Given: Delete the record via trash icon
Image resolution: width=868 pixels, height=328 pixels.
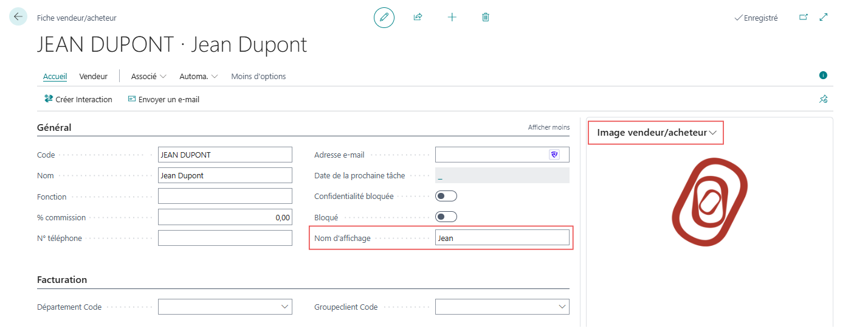Looking at the screenshot, I should pos(486,17).
